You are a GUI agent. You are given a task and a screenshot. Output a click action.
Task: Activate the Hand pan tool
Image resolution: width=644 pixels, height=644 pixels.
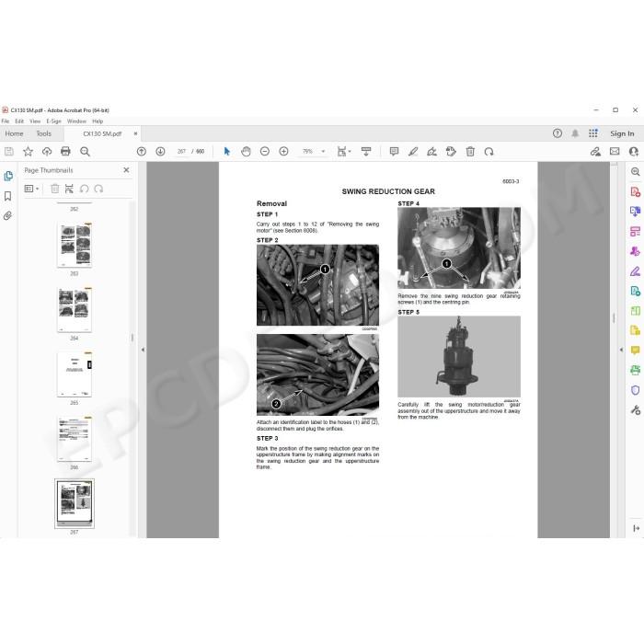[246, 152]
